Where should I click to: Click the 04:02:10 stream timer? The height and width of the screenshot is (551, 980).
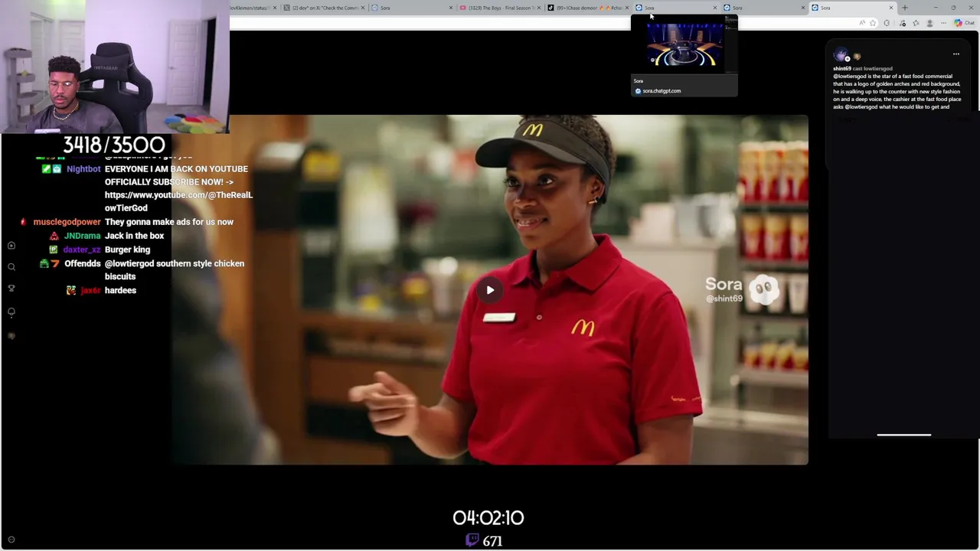tap(488, 518)
